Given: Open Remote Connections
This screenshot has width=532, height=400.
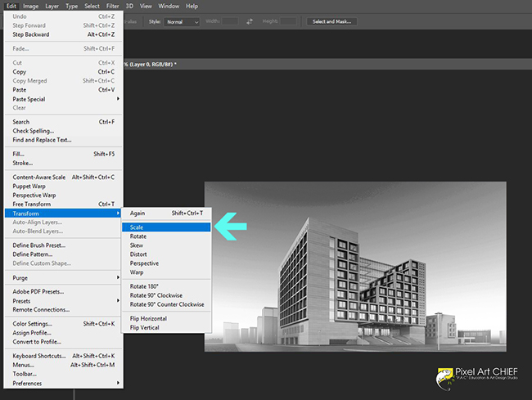Looking at the screenshot, I should pos(64,309).
